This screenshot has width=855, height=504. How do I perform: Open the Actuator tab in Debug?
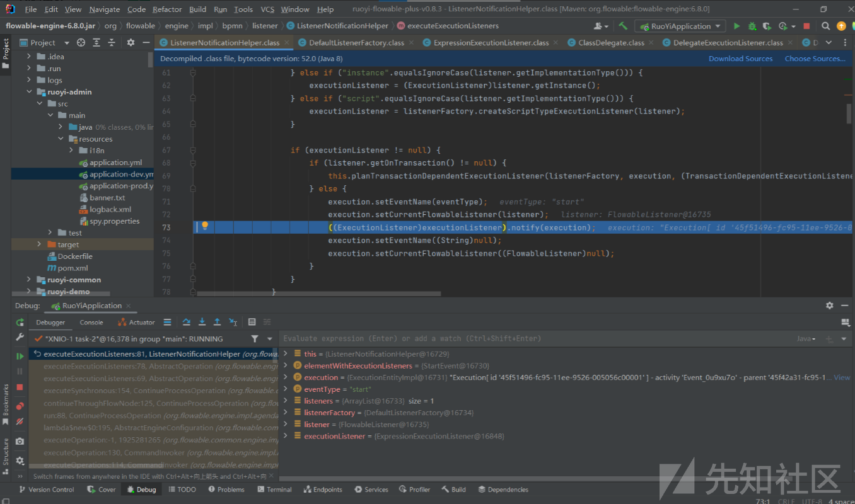click(x=137, y=322)
